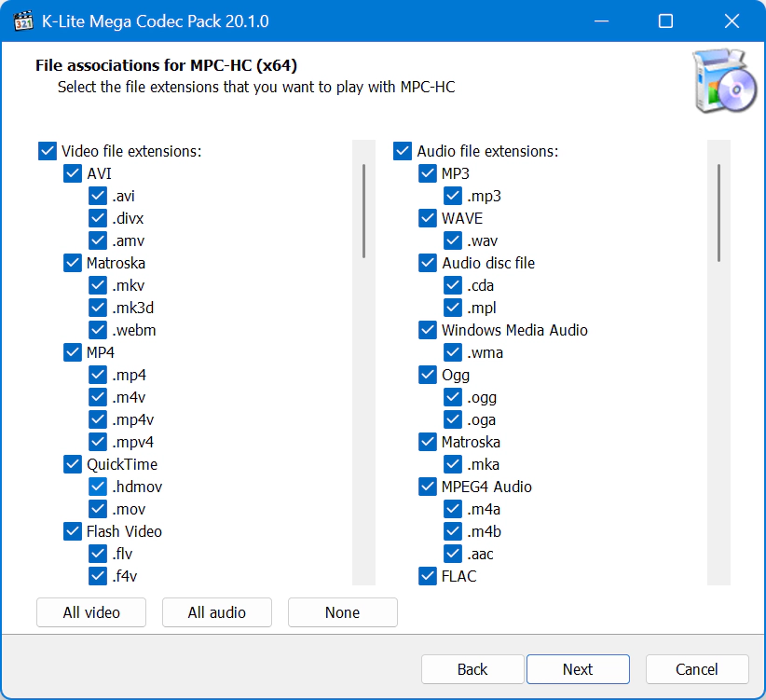Uncheck the .mkv extension
The height and width of the screenshot is (700, 766).
pyautogui.click(x=98, y=285)
